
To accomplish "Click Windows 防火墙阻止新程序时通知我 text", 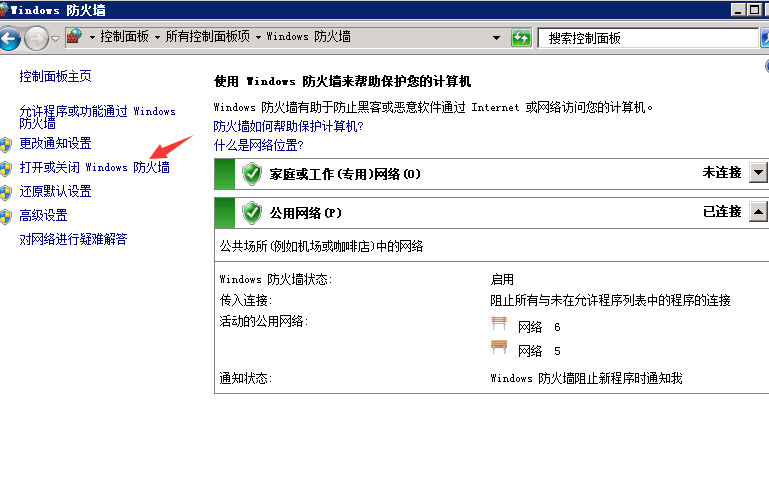I will (586, 378).
